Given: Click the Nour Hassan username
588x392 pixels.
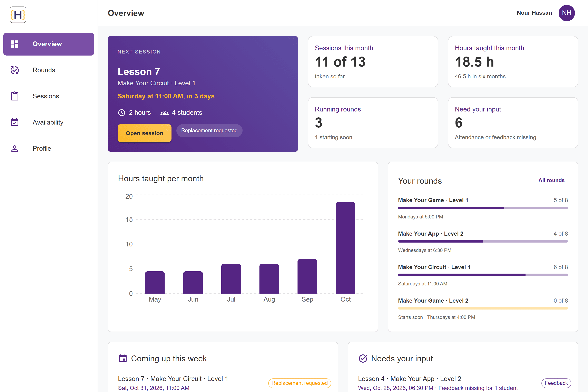Looking at the screenshot, I should point(534,13).
